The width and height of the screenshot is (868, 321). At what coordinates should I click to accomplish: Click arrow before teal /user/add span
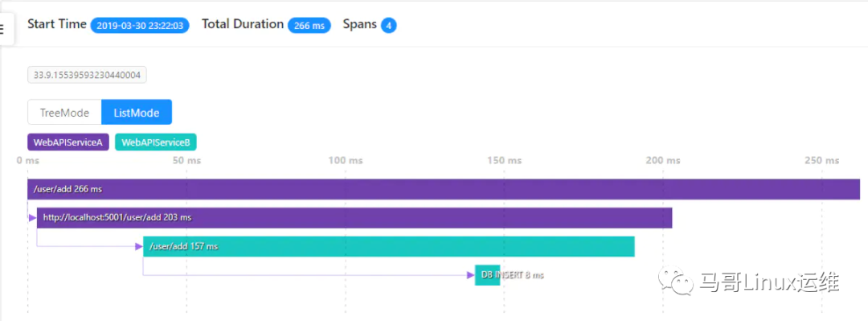139,247
